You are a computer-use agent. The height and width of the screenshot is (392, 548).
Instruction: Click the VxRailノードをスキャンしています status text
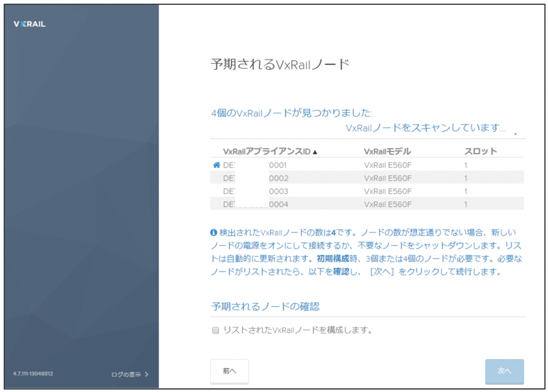pos(426,128)
